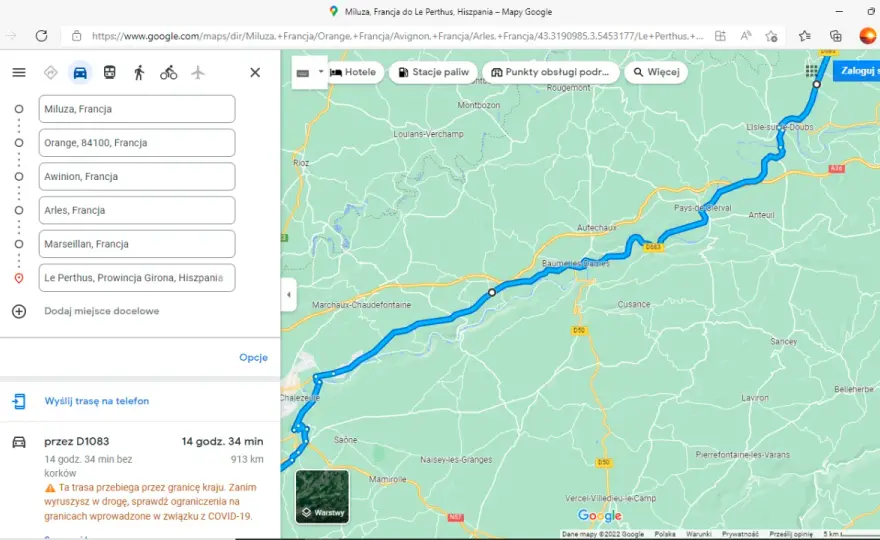The height and width of the screenshot is (540, 880).
Task: Click the car icon beside route przez D1083
Action: click(19, 442)
